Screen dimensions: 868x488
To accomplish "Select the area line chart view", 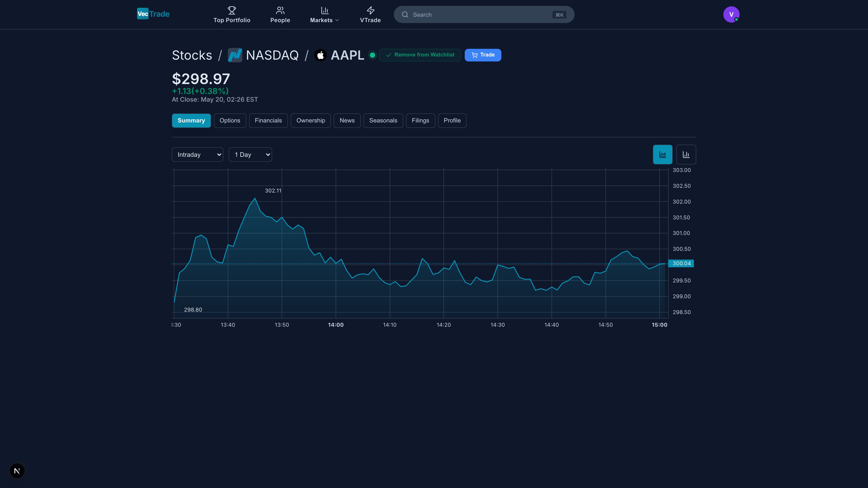I will pyautogui.click(x=663, y=155).
